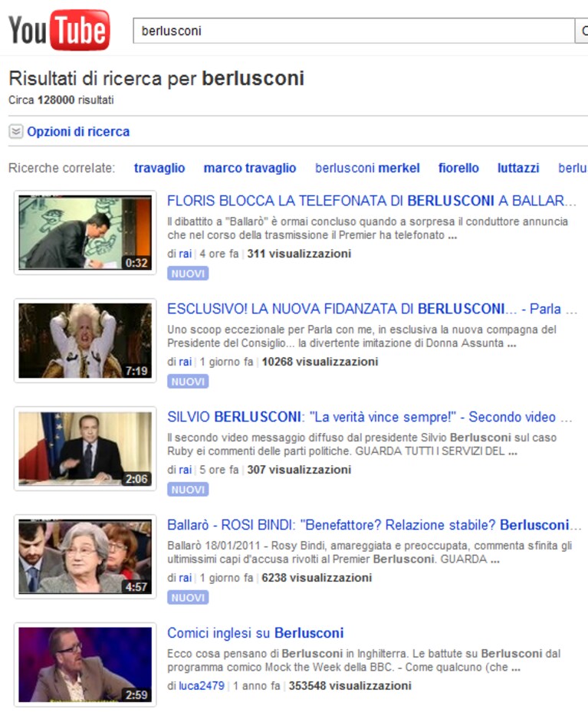
Task: Click the 0:32 duration label
Action: pyautogui.click(x=136, y=263)
